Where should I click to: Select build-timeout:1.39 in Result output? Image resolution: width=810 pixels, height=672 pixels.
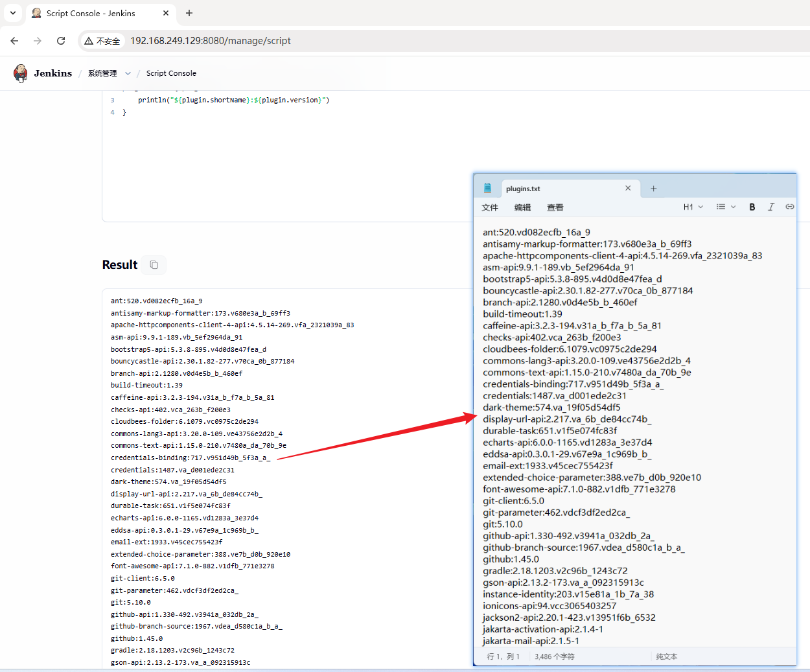click(146, 385)
